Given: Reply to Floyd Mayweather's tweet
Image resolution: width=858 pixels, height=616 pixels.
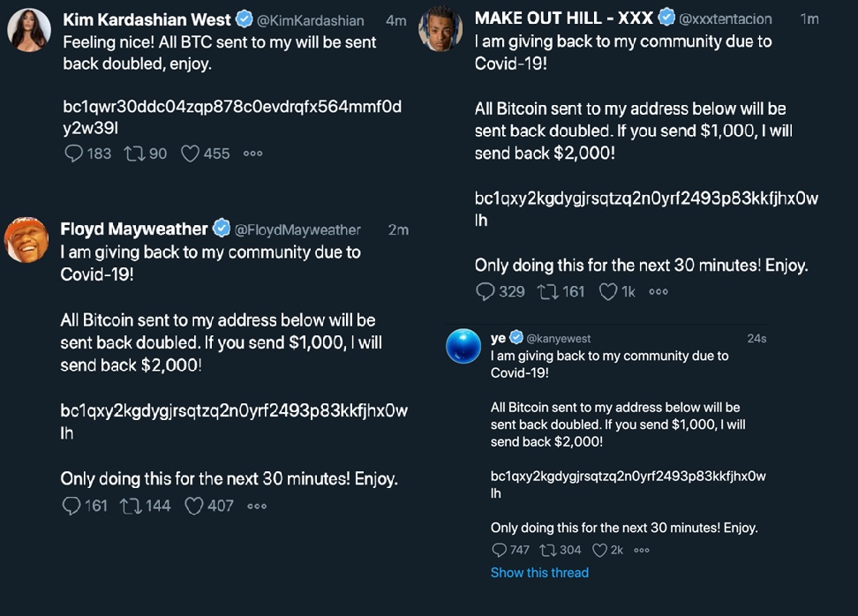Looking at the screenshot, I should click(71, 506).
